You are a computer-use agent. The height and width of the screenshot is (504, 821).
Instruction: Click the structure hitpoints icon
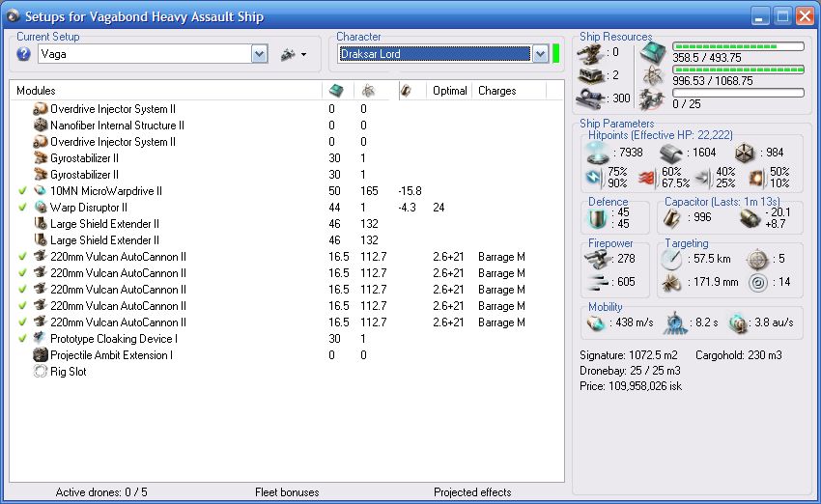pos(745,153)
